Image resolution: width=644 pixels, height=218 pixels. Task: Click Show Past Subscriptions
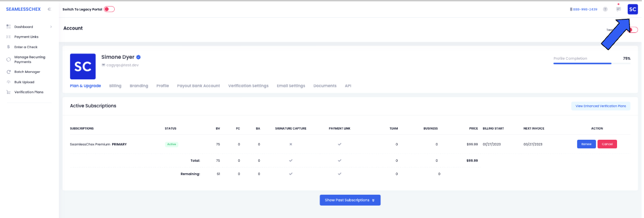click(x=350, y=200)
